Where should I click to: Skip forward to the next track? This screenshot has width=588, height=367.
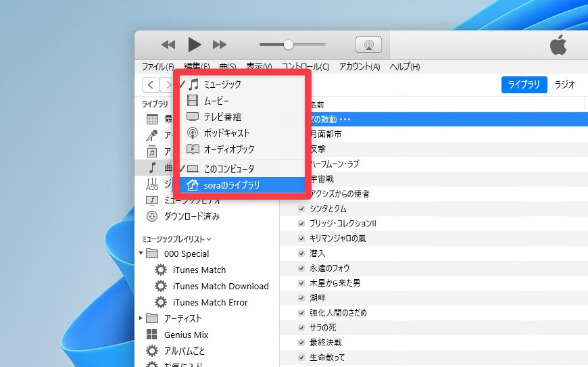220,45
